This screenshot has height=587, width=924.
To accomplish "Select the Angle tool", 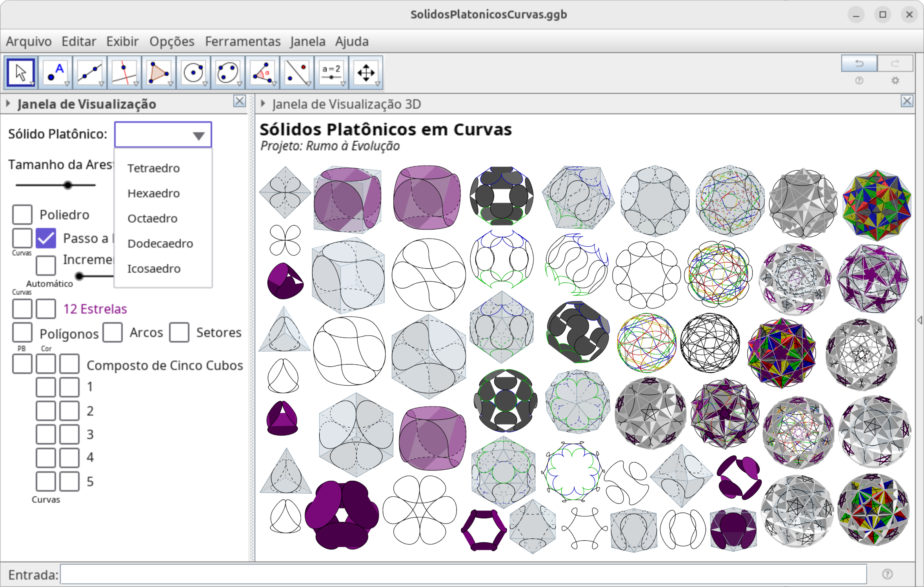I will pos(262,73).
